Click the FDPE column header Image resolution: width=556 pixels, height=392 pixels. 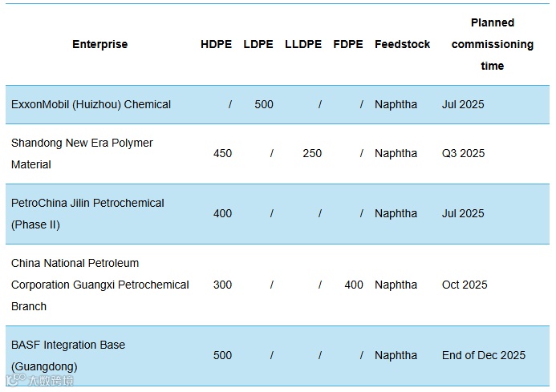(348, 44)
